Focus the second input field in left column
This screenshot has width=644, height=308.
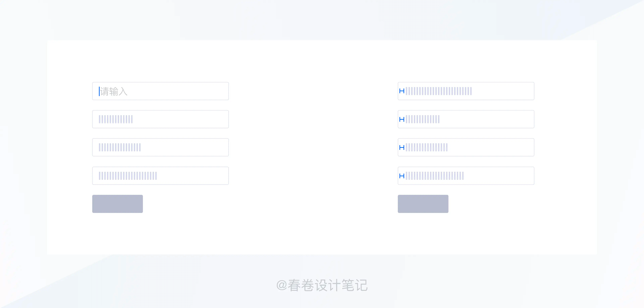click(x=160, y=119)
